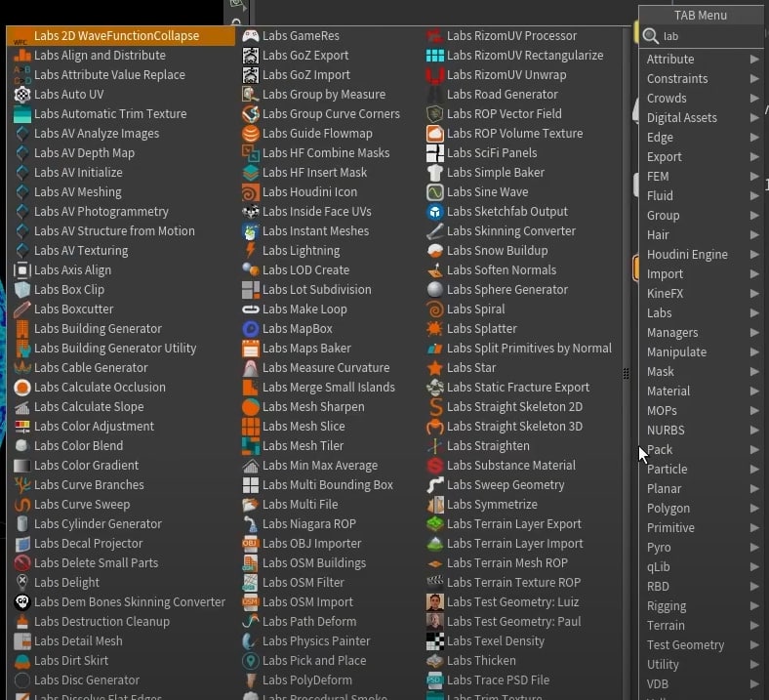This screenshot has width=769, height=700.
Task: Click the Labs Color Gradient icon
Action: (x=22, y=466)
